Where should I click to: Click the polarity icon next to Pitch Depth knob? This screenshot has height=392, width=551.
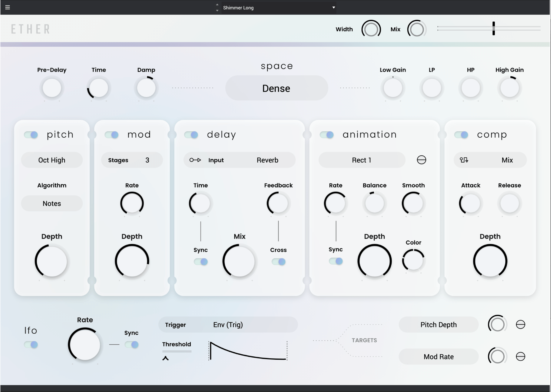point(521,325)
